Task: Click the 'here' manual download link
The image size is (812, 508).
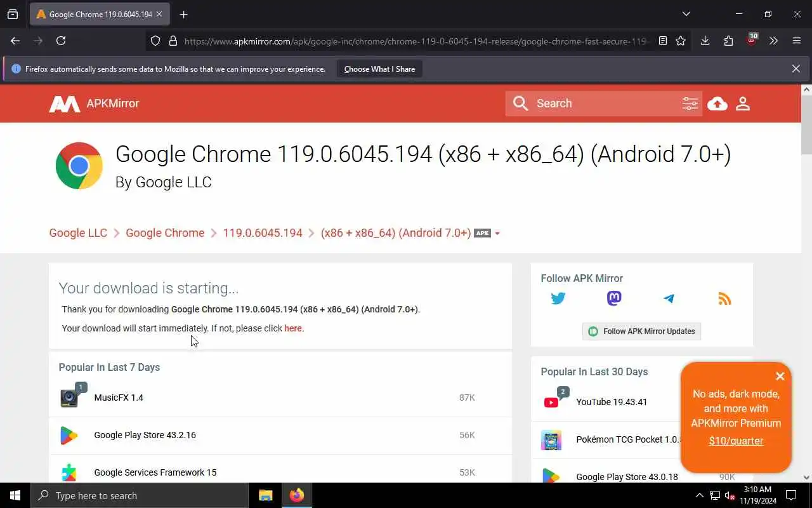Action: click(x=293, y=328)
